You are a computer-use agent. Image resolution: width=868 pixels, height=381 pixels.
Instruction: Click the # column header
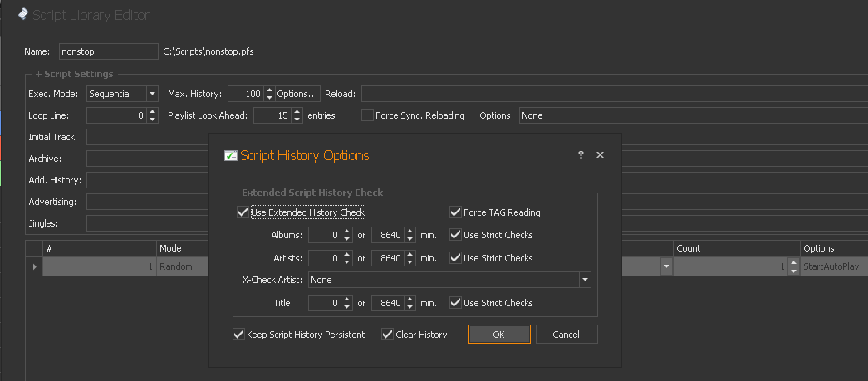[x=100, y=248]
